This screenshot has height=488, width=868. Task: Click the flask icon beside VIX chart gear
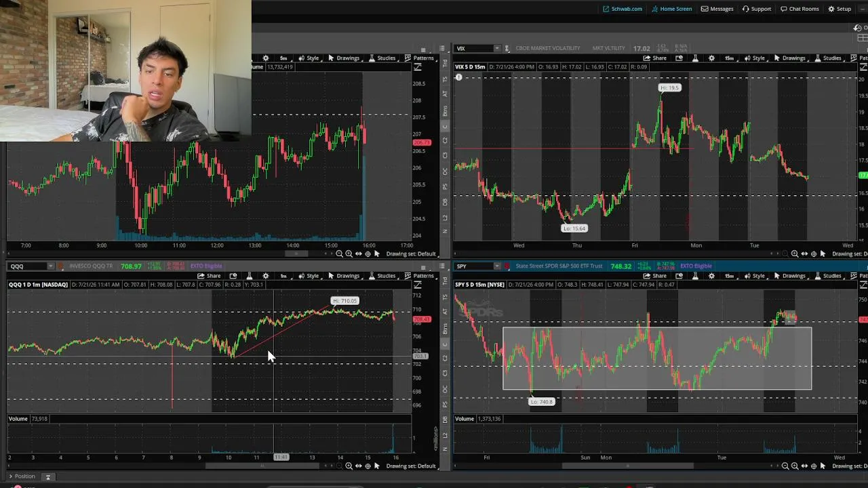(x=695, y=58)
